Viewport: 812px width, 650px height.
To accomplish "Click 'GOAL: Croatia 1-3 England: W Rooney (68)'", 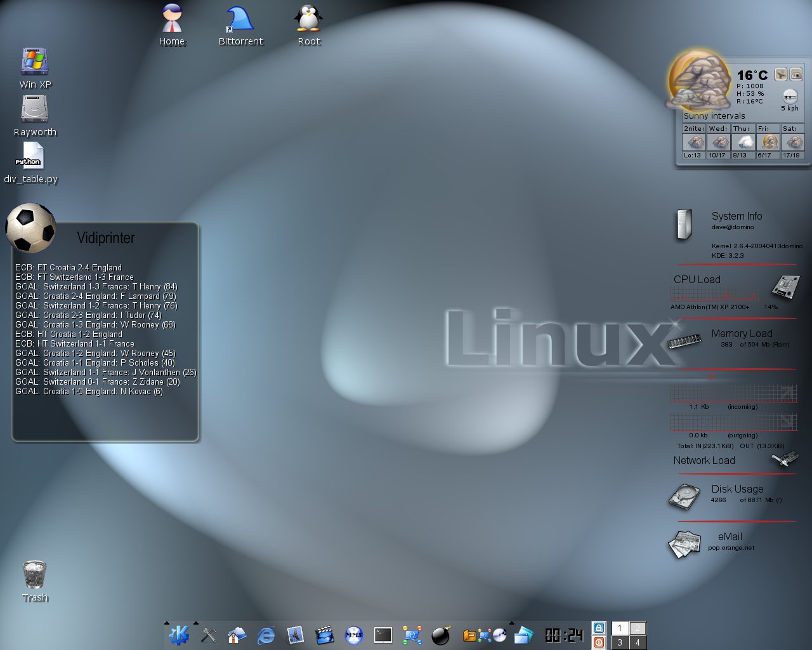I will pyautogui.click(x=95, y=324).
